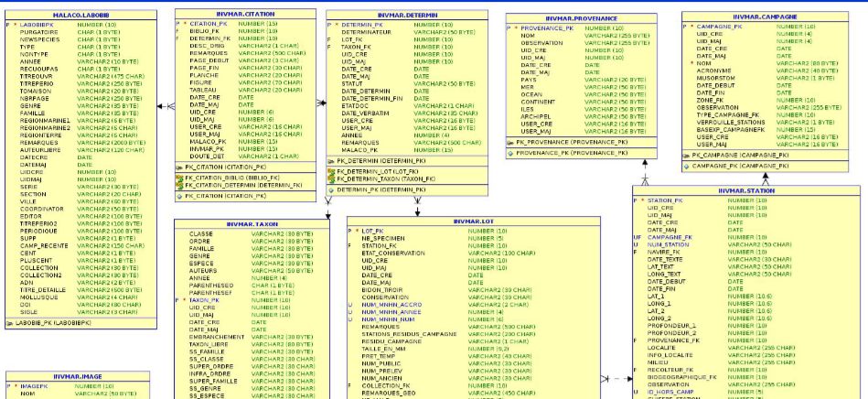
Task: Click the PROVENANCE_PK index diamond icon
Action: coord(511,153)
